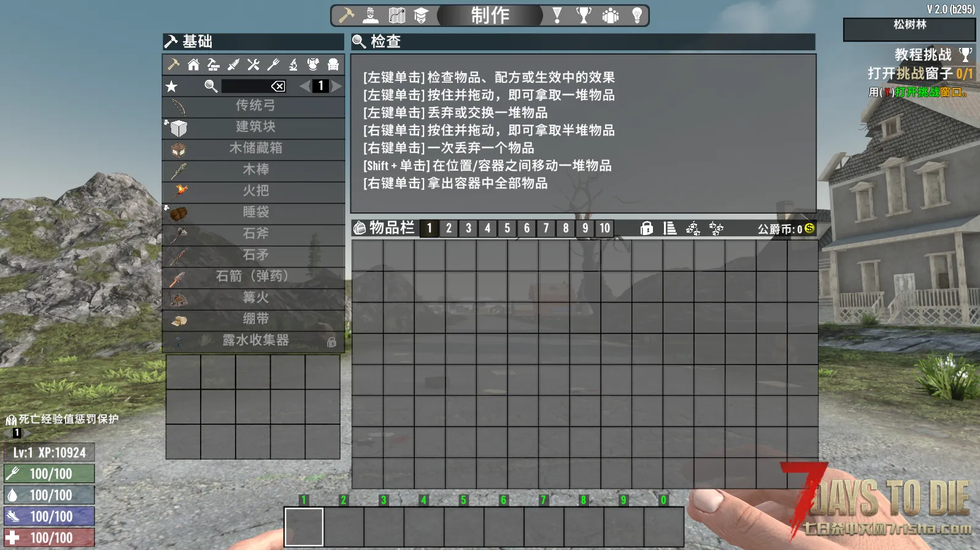This screenshot has width=980, height=550.
Task: Select the 木棒 recipe
Action: coord(253,170)
